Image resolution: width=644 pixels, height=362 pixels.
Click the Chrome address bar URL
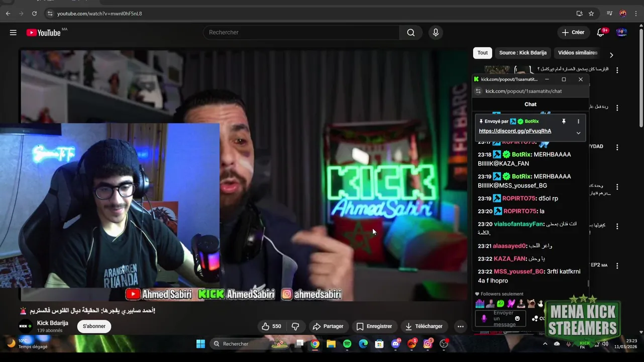pos(99,14)
